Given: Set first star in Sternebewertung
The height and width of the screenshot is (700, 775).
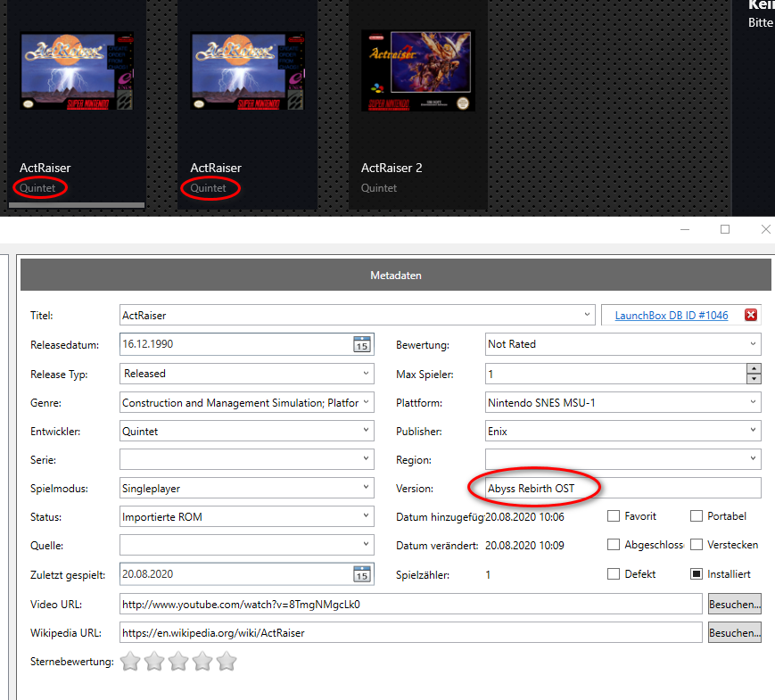Looking at the screenshot, I should coord(130,661).
